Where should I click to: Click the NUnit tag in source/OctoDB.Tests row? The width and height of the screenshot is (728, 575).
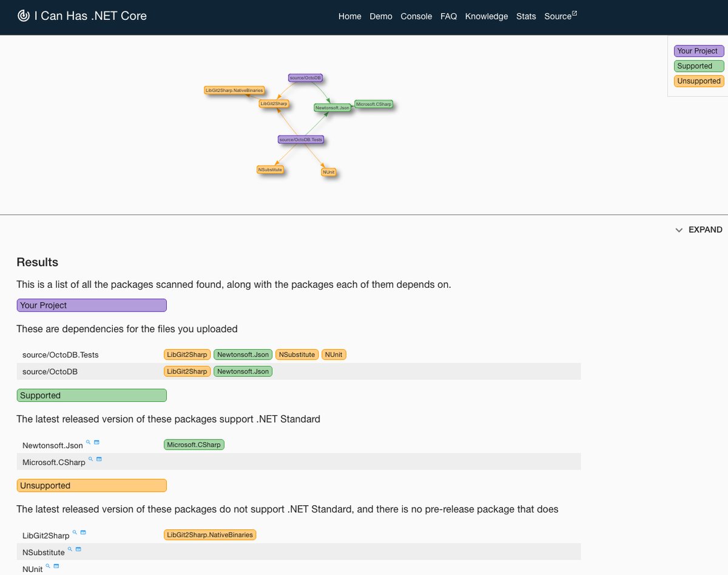334,355
